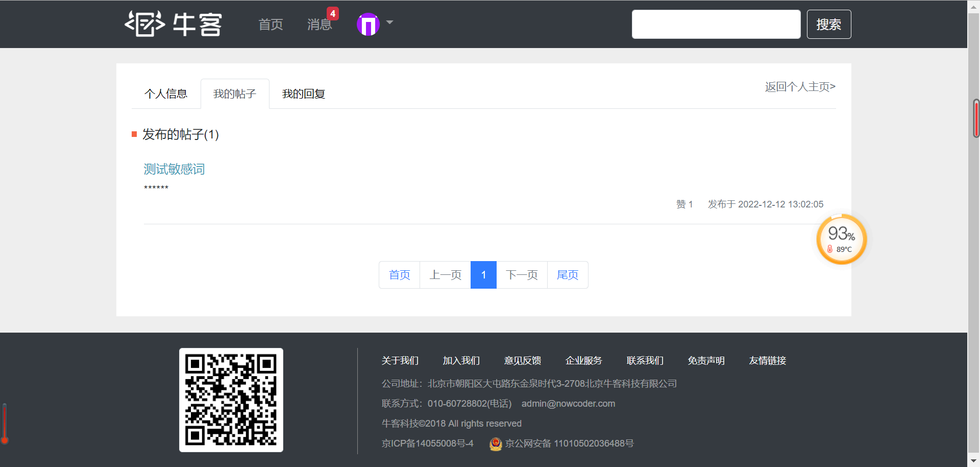
Task: Click the 93% temperature floating widget
Action: [x=842, y=239]
